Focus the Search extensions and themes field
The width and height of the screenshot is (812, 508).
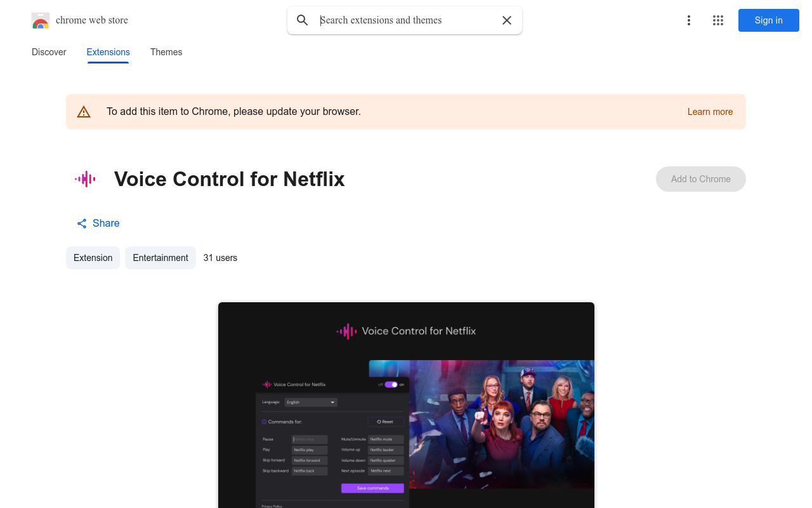[x=406, y=20]
